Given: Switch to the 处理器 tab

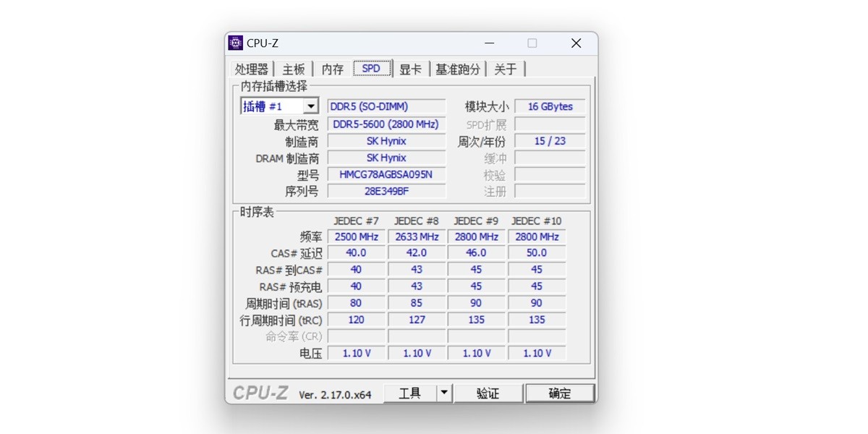Looking at the screenshot, I should click(x=252, y=67).
